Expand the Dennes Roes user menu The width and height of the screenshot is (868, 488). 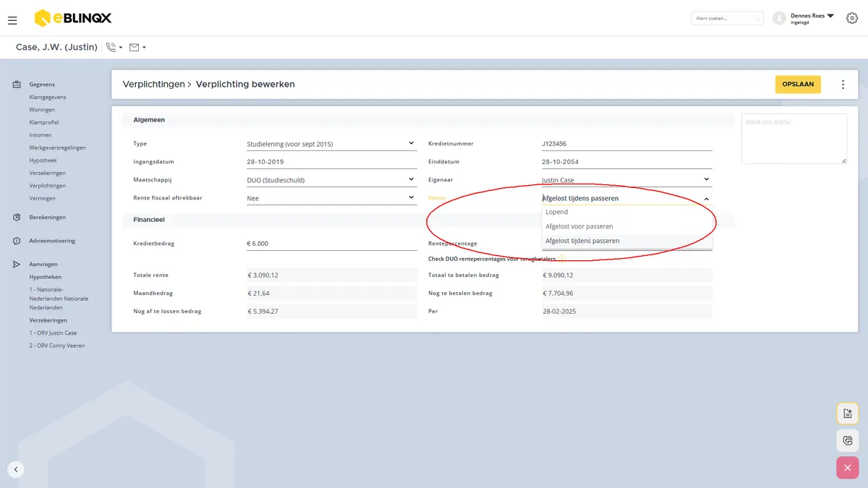[x=830, y=16]
